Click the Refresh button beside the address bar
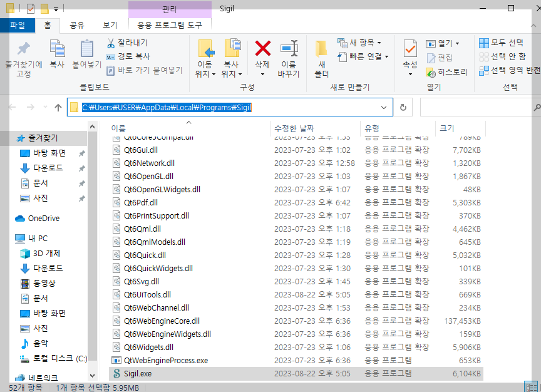541x392 pixels. pyautogui.click(x=403, y=108)
